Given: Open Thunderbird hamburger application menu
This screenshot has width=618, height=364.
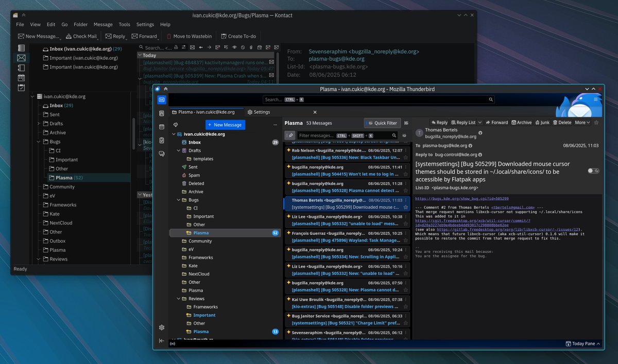Looking at the screenshot, I should [x=596, y=99].
